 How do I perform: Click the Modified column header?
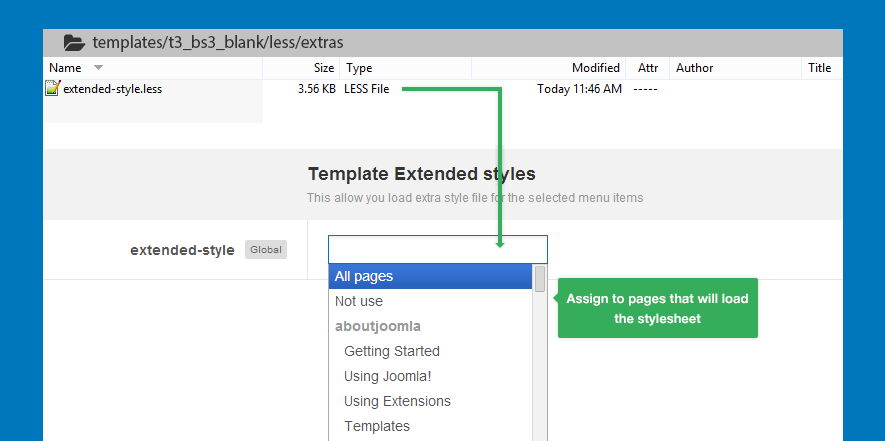[x=595, y=68]
